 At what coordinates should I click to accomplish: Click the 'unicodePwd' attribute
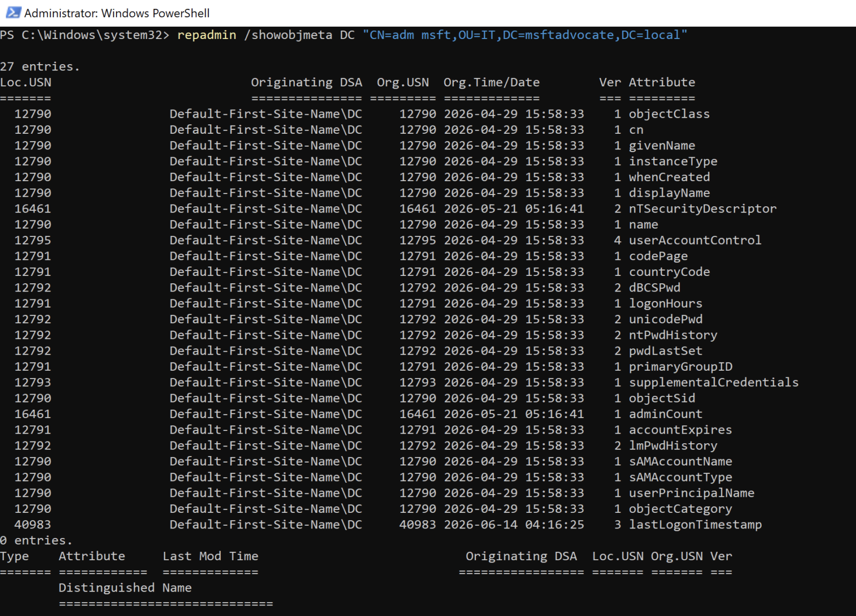pyautogui.click(x=665, y=319)
